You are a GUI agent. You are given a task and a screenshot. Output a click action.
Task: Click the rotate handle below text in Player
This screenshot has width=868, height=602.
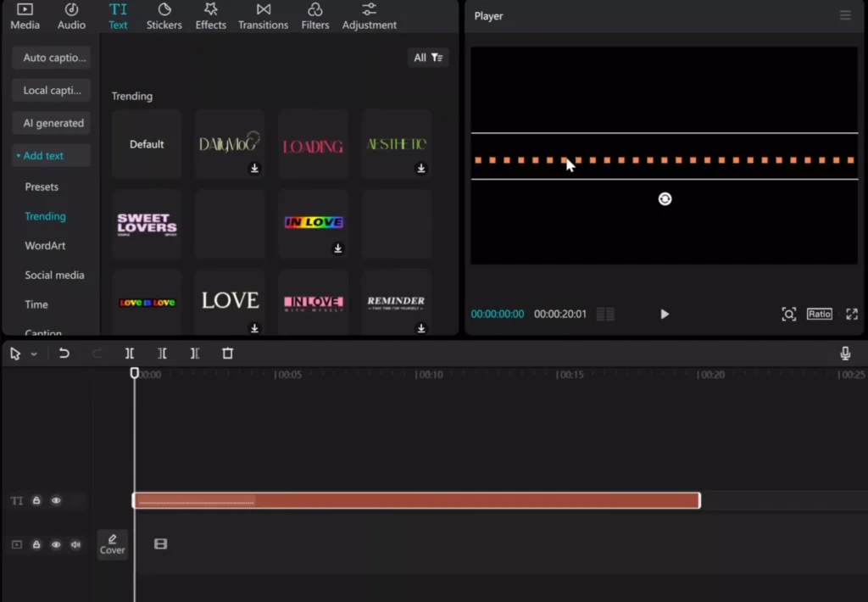pyautogui.click(x=665, y=198)
